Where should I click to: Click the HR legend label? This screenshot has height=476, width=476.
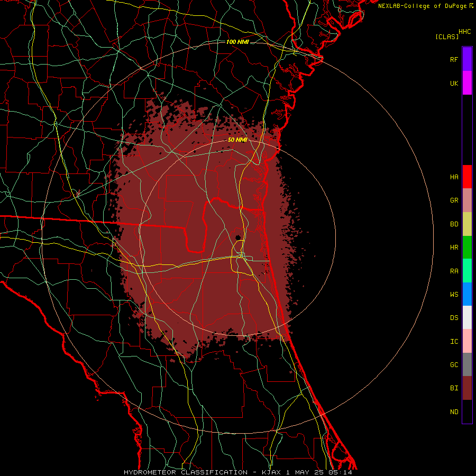(x=454, y=248)
